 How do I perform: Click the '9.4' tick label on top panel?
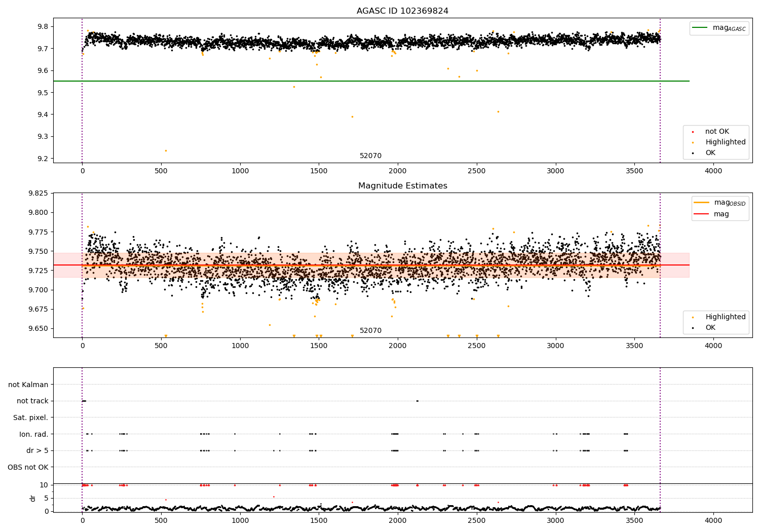(x=43, y=115)
